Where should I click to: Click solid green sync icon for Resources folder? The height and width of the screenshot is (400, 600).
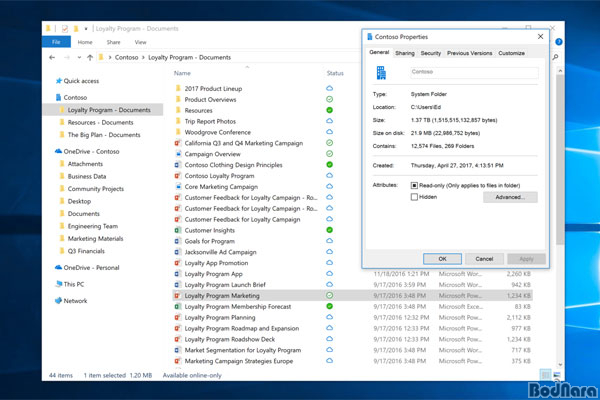[329, 110]
